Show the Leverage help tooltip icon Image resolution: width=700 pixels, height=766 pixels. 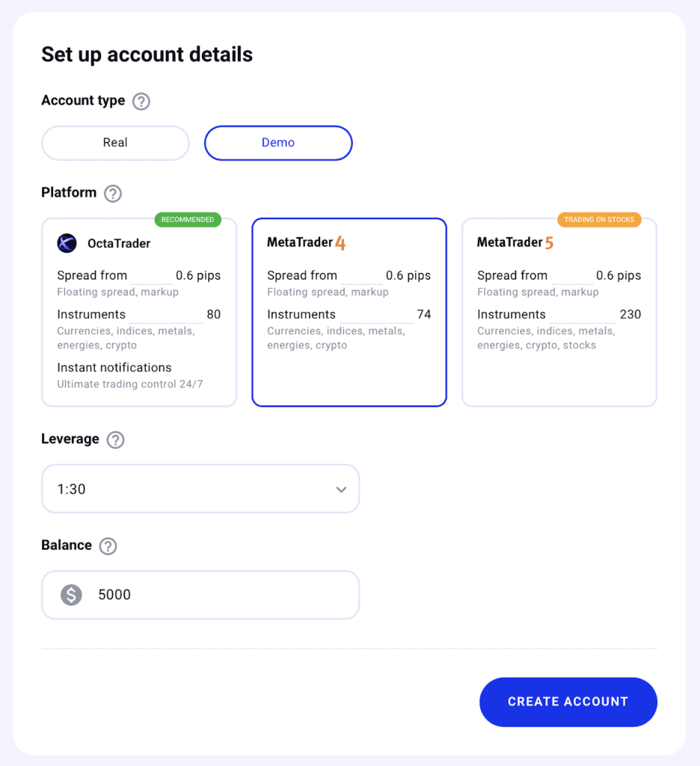coord(116,440)
